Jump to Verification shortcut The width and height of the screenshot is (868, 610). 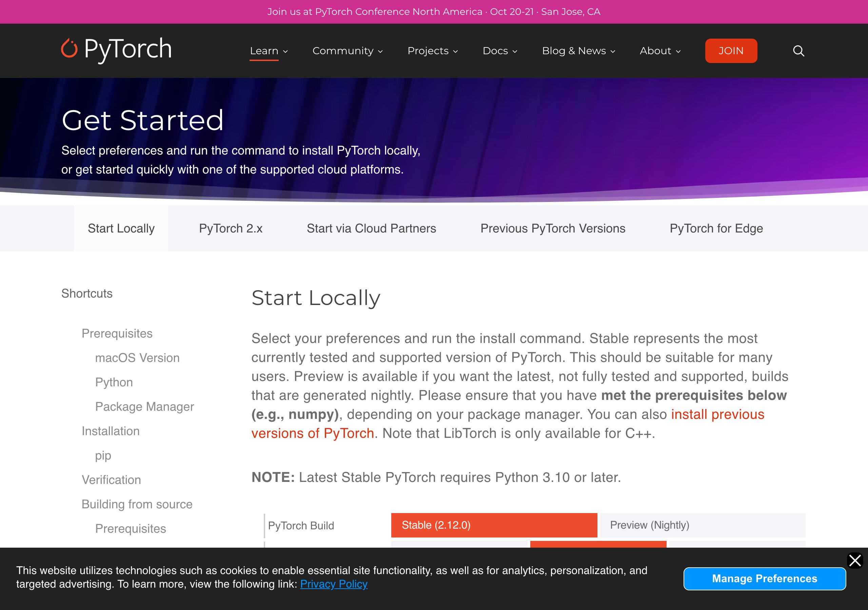pos(111,480)
